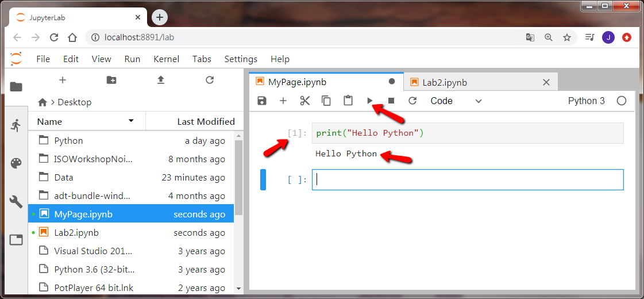Click the kernel status circle indicator
644x299 pixels.
(622, 101)
